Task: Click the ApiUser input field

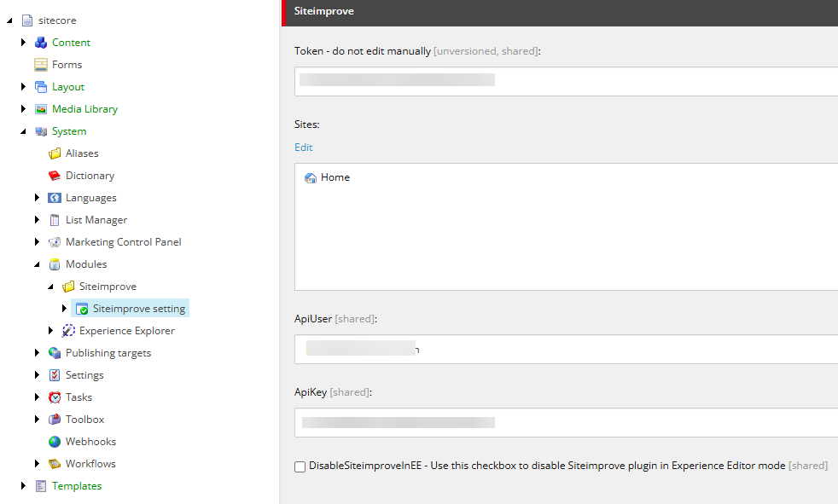Action: point(566,349)
